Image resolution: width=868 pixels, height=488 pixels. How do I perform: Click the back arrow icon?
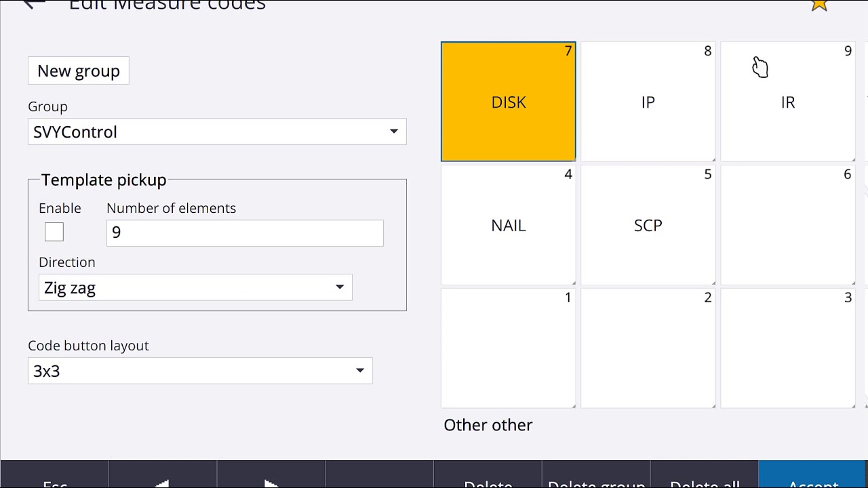(x=33, y=4)
